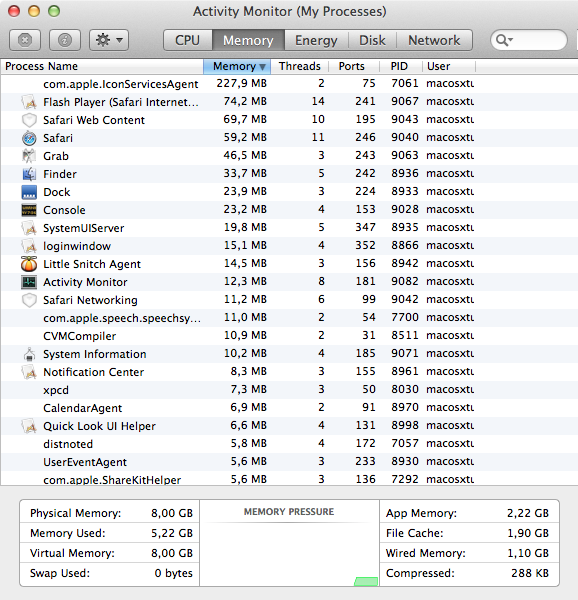Click the Console process icon
Screen dimensions: 578x600
pos(29,210)
